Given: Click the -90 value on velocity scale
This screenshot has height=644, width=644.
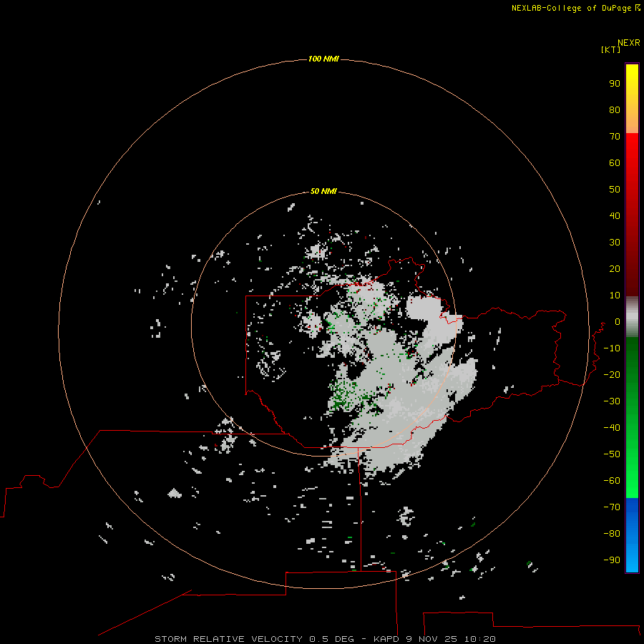Looking at the screenshot, I should point(612,560).
